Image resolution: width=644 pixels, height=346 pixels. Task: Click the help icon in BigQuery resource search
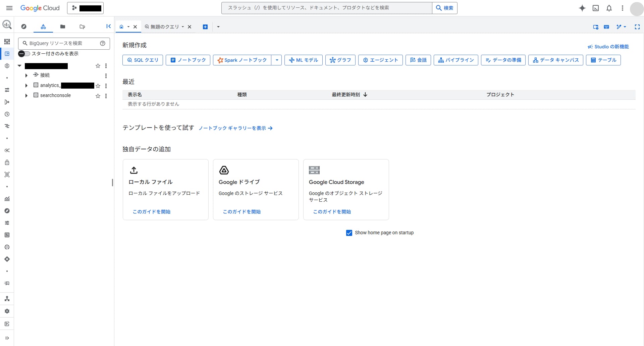(x=103, y=43)
